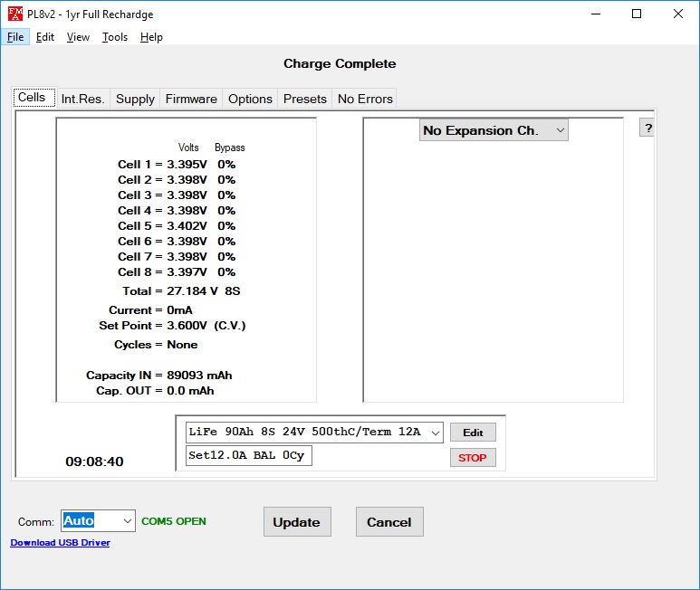Open the Help menu
Screen dimensions: 700x590
coord(151,37)
